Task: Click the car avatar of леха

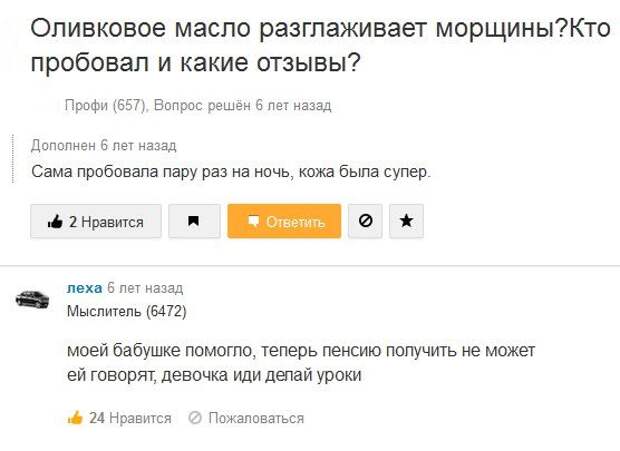Action: (x=32, y=299)
